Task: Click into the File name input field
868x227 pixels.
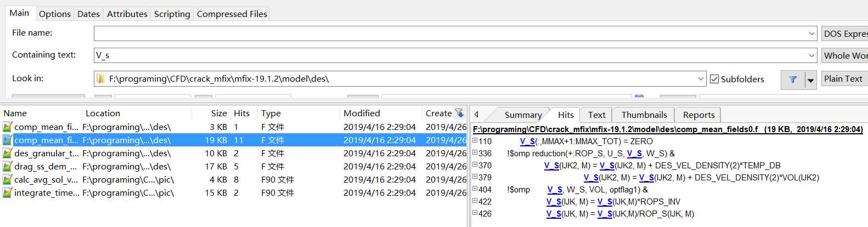Action: (450, 33)
